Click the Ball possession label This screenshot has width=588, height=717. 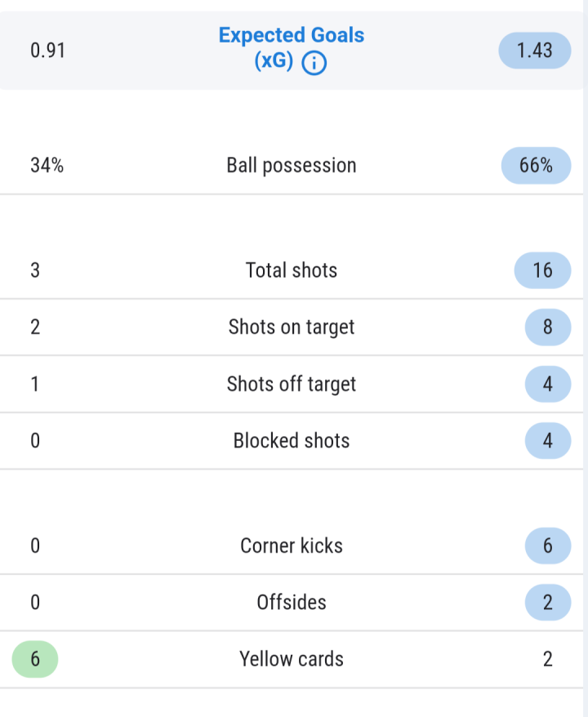pos(292,166)
